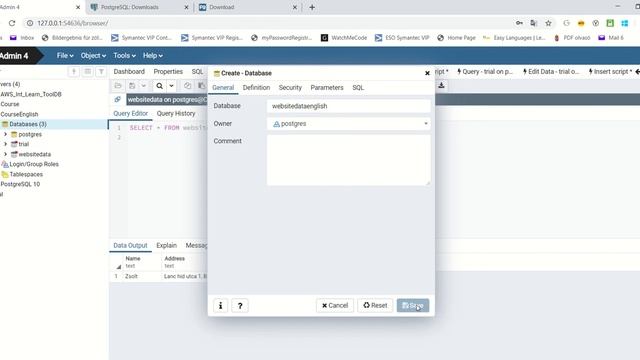Open the Dashboard tab
This screenshot has width=640, height=360.
129,71
